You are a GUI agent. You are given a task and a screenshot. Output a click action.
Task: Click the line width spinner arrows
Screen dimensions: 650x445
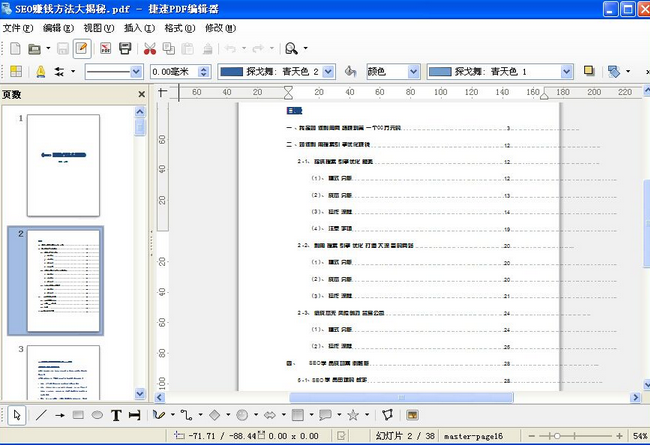[x=203, y=72]
